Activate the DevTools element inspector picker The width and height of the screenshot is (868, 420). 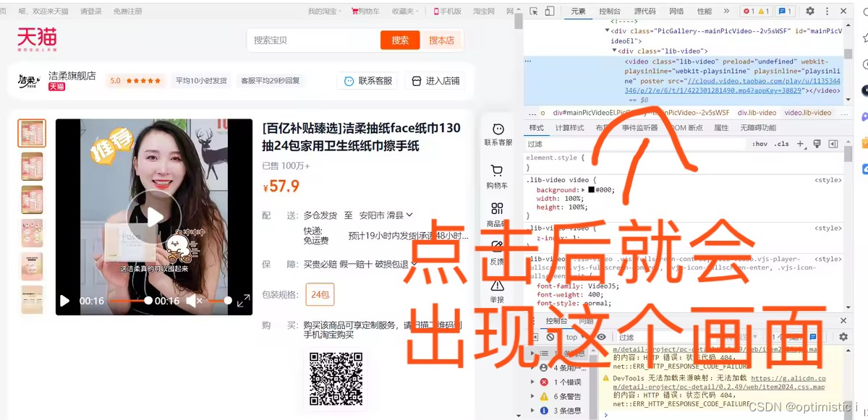(x=534, y=11)
